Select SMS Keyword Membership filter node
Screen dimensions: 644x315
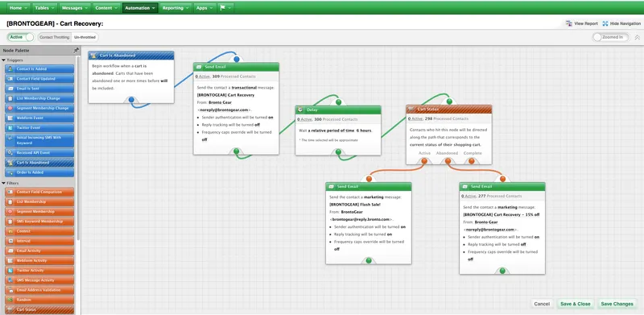pos(39,222)
